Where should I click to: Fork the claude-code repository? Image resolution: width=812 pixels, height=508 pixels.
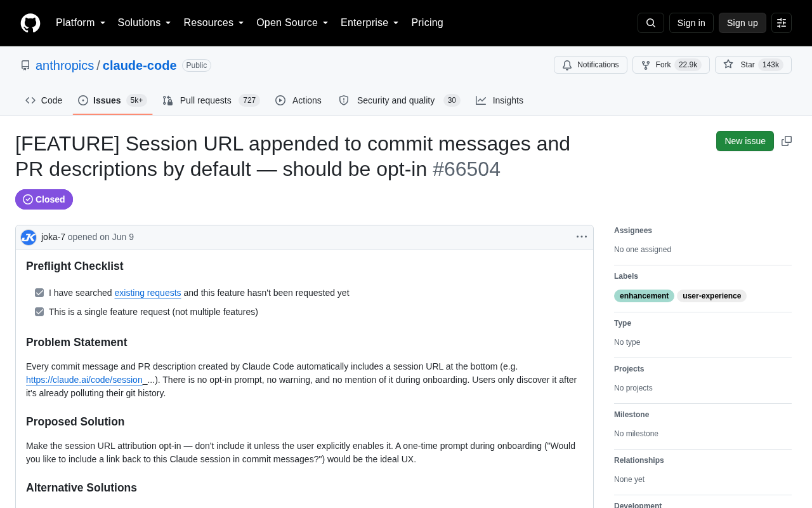pyautogui.click(x=671, y=65)
